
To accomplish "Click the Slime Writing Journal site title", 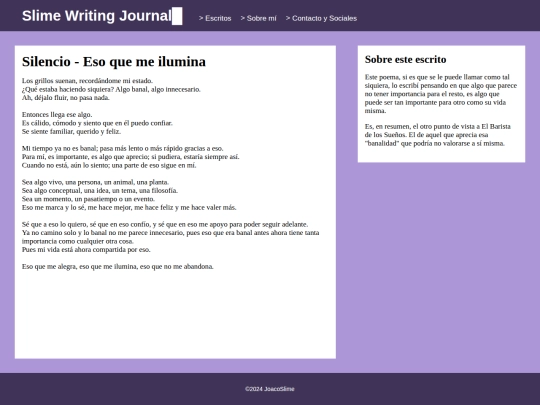I will coord(97,16).
